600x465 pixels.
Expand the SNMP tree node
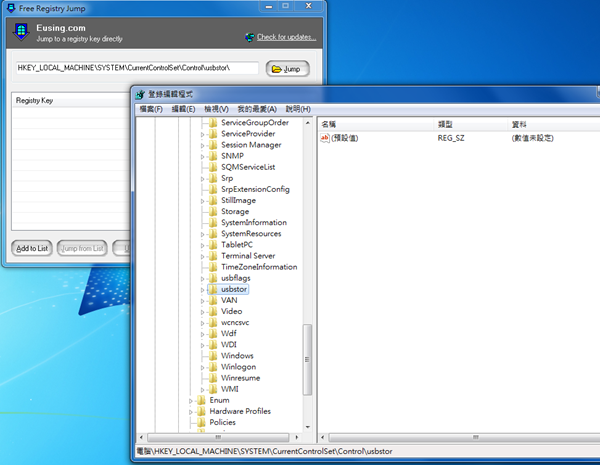pyautogui.click(x=202, y=156)
